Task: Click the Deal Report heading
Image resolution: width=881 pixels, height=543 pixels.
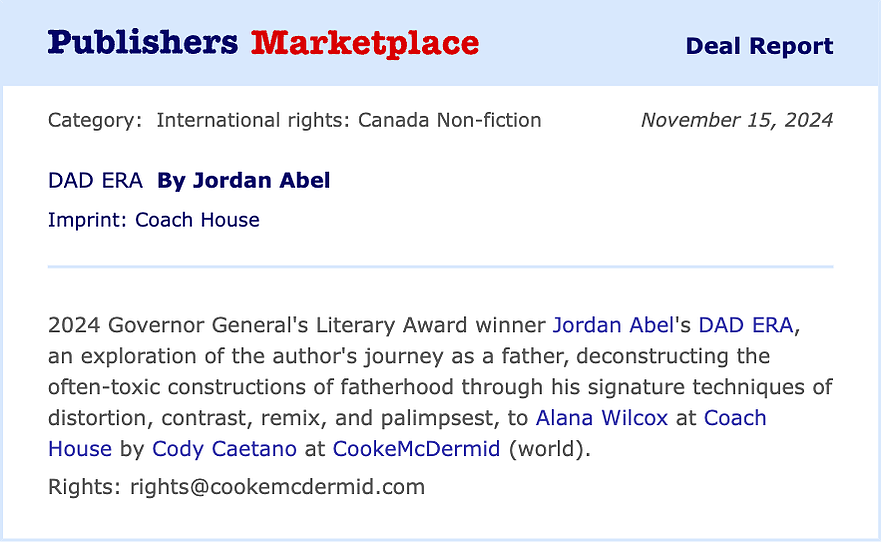Action: [x=759, y=46]
